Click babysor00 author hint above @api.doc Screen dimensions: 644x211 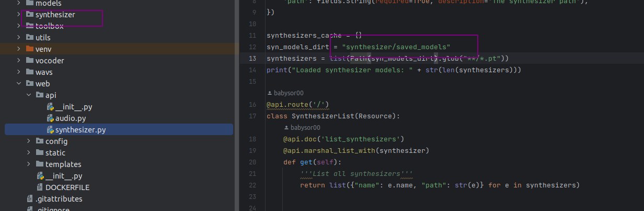305,127
